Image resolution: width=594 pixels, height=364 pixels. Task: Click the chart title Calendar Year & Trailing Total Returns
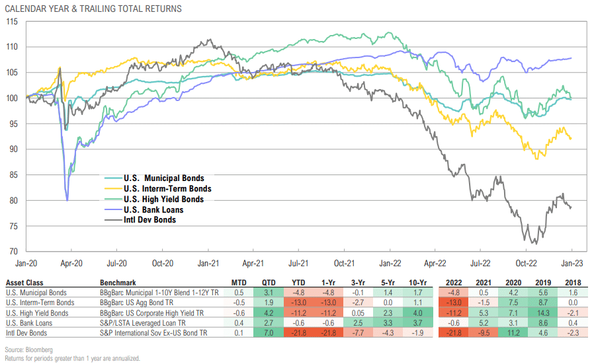coord(93,9)
